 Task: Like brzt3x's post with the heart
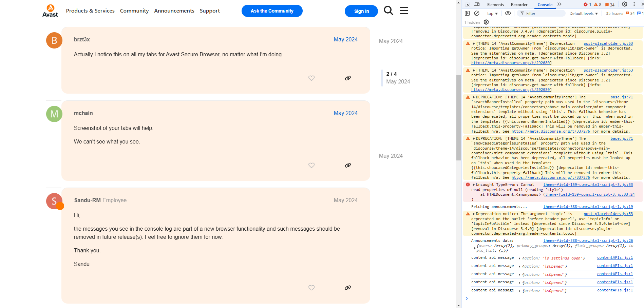[311, 78]
